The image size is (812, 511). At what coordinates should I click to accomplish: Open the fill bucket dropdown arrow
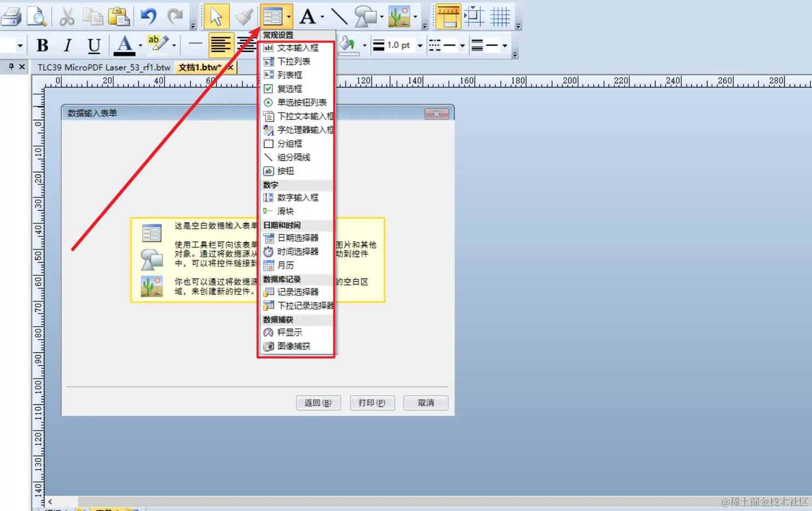[364, 45]
